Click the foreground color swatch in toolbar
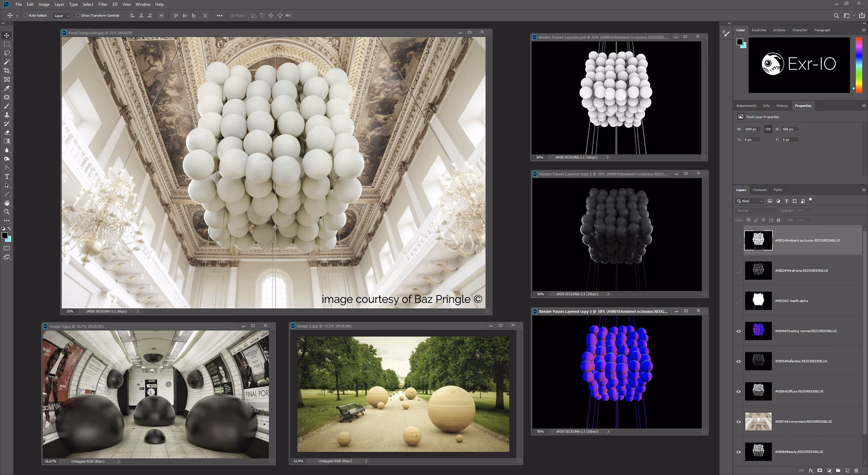868x475 pixels. (x=4, y=236)
